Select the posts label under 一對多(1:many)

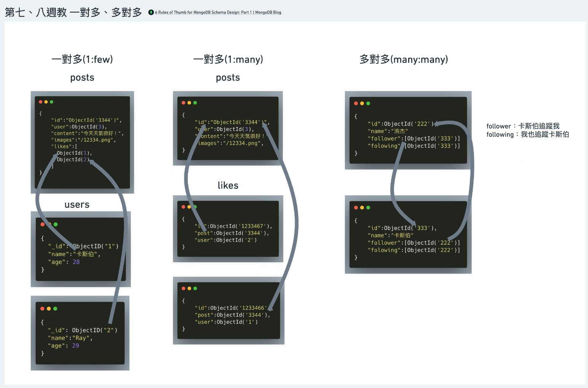point(228,78)
